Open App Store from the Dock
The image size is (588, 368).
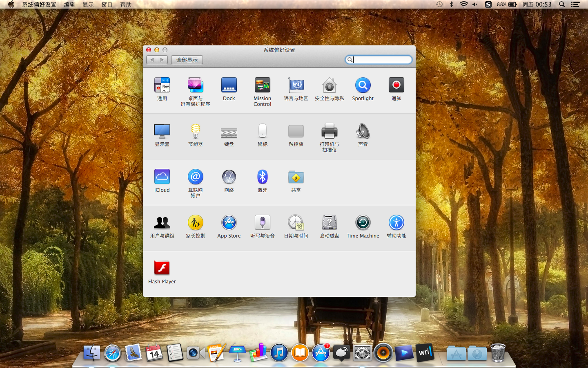pyautogui.click(x=321, y=352)
